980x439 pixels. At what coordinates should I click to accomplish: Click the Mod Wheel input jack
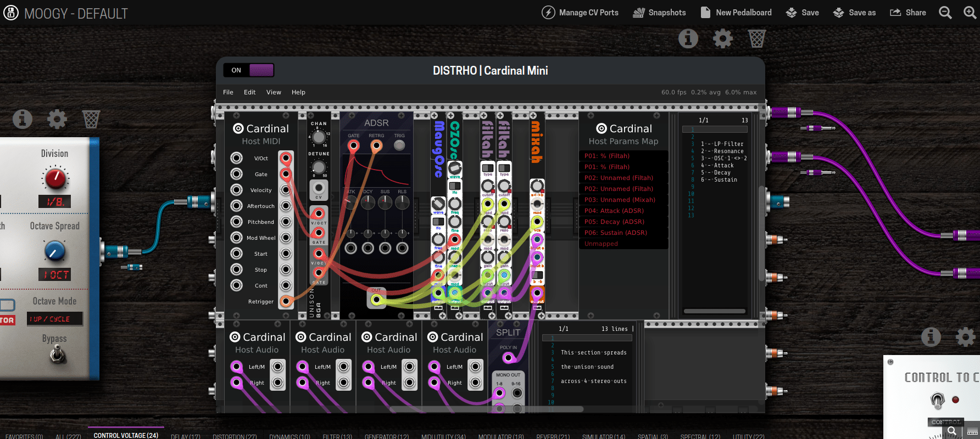coord(236,238)
